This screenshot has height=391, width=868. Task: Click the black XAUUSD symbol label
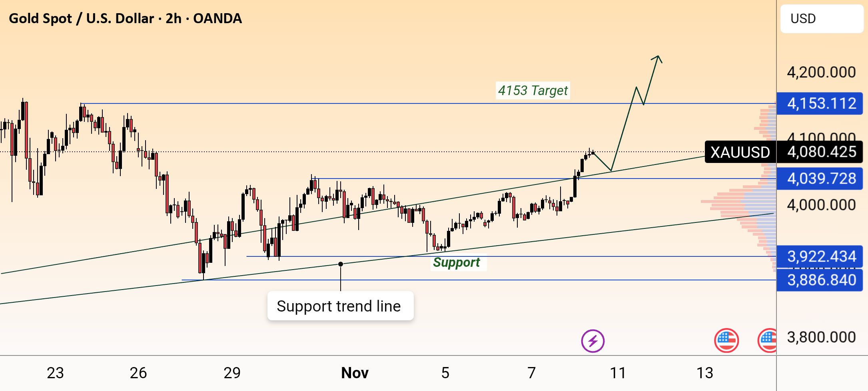(x=740, y=152)
